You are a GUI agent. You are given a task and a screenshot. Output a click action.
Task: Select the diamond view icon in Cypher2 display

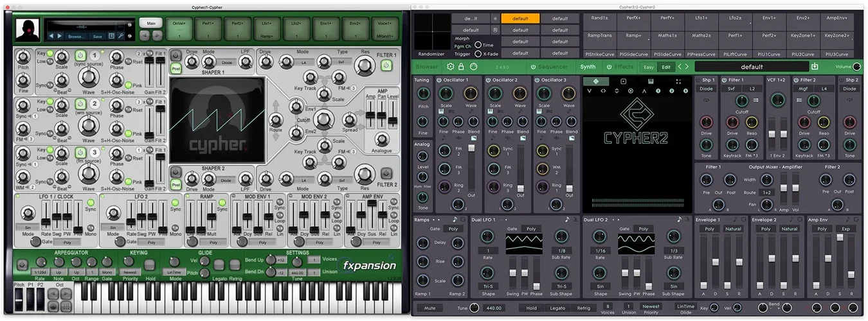coord(595,82)
